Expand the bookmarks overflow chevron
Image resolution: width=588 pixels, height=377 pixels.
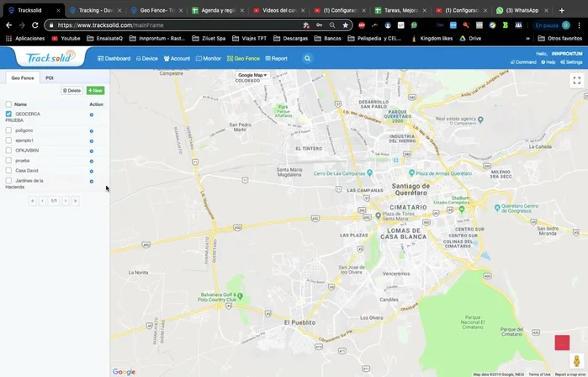(528, 38)
